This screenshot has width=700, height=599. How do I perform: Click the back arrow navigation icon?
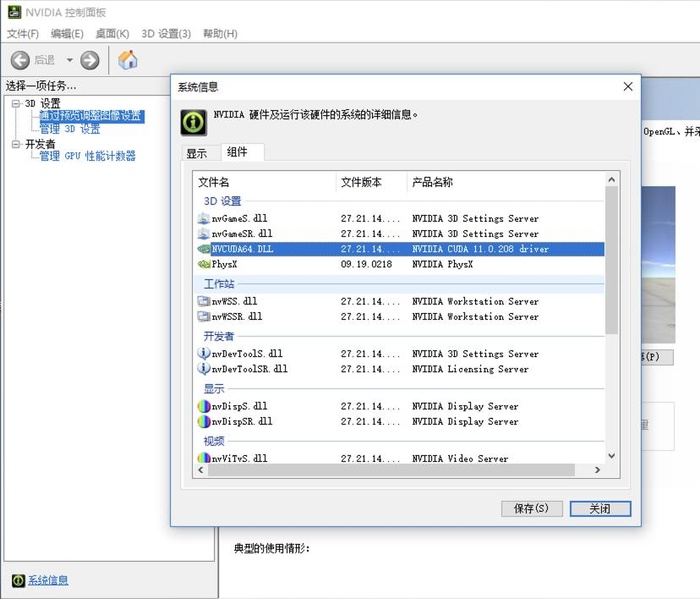click(x=20, y=60)
